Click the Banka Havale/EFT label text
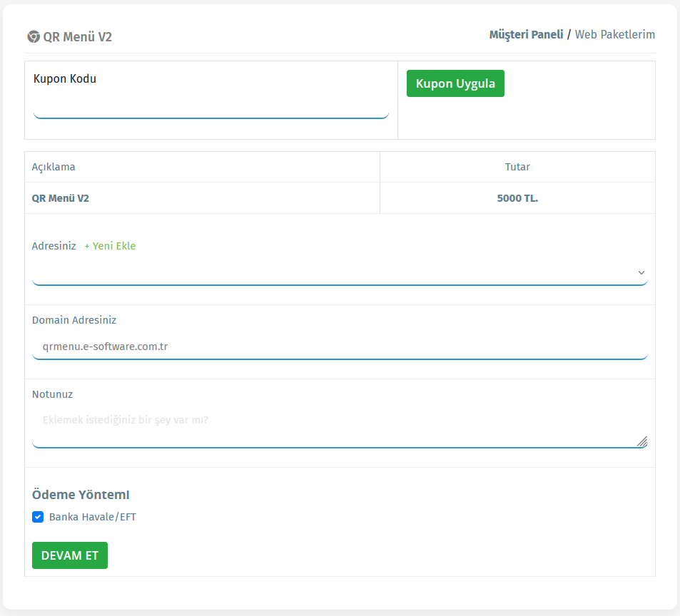The height and width of the screenshot is (616, 680). (92, 517)
